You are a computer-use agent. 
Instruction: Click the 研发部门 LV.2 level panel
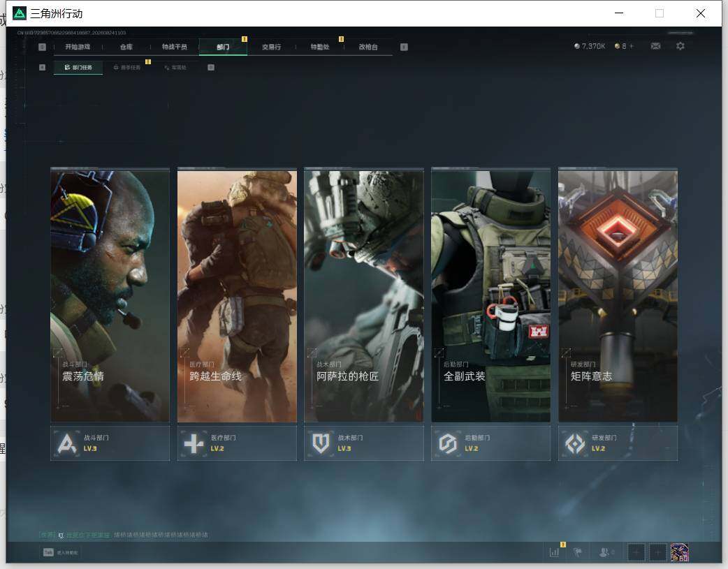618,443
